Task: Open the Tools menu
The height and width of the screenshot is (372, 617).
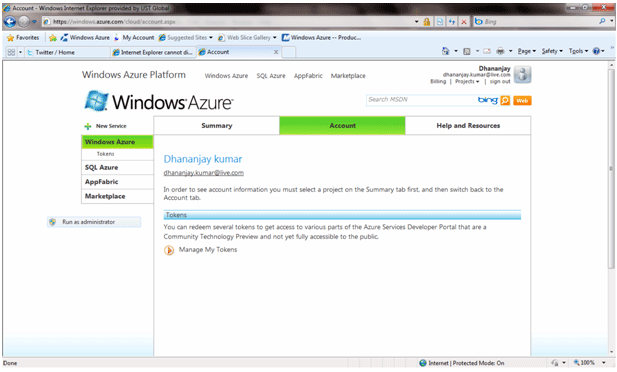Action: (578, 51)
